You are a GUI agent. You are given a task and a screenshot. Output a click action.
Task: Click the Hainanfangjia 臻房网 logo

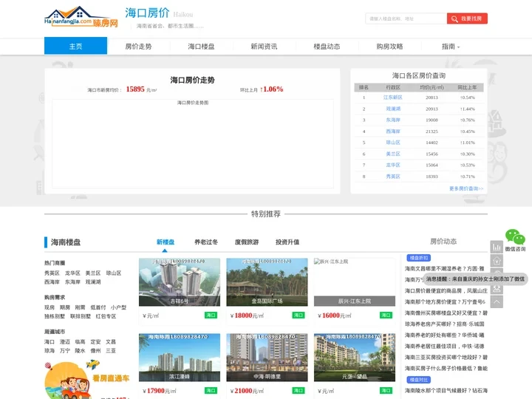pos(81,17)
